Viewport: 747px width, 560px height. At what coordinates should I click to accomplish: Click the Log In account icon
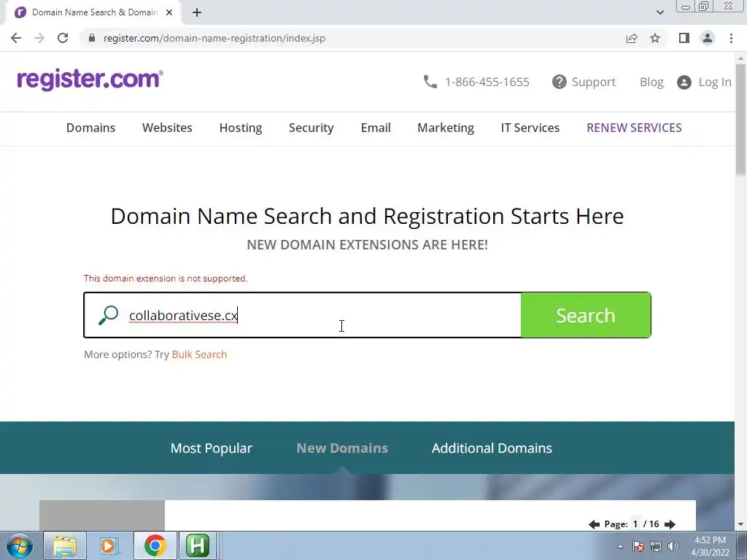point(684,82)
